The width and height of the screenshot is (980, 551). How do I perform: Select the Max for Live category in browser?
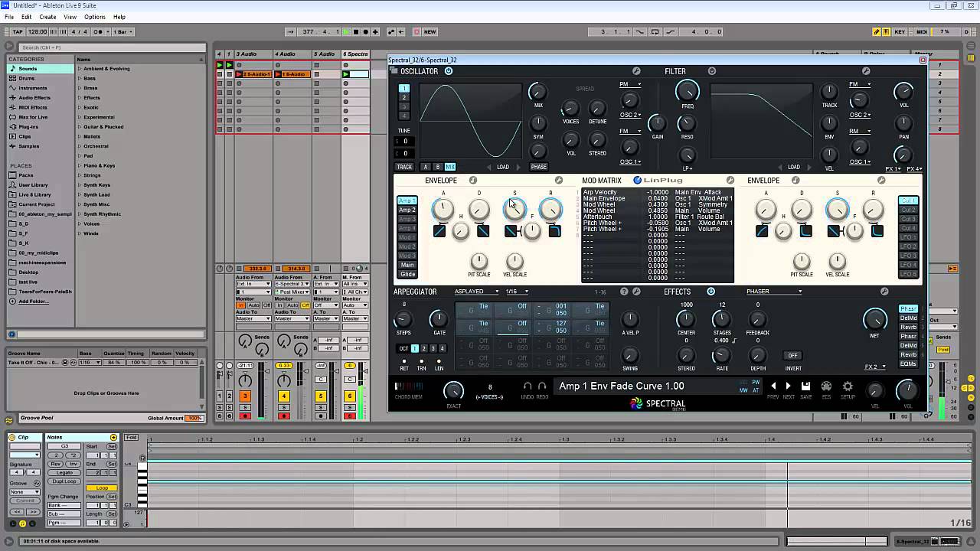click(x=41, y=117)
